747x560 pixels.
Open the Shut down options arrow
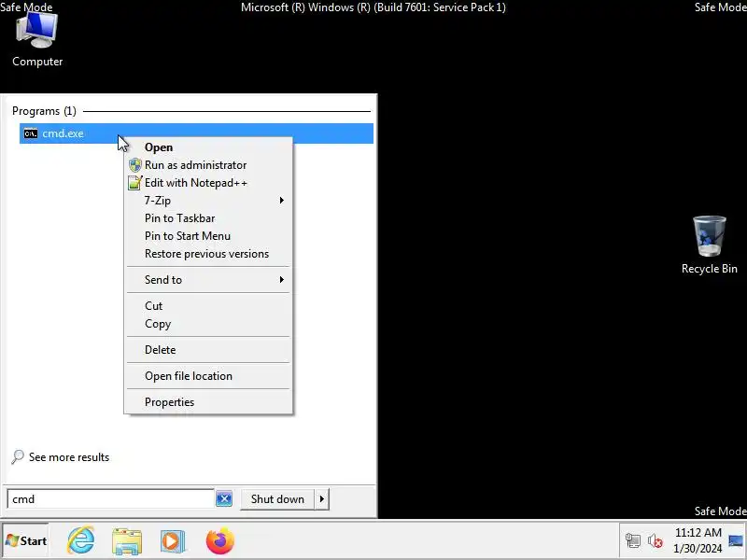(x=322, y=499)
